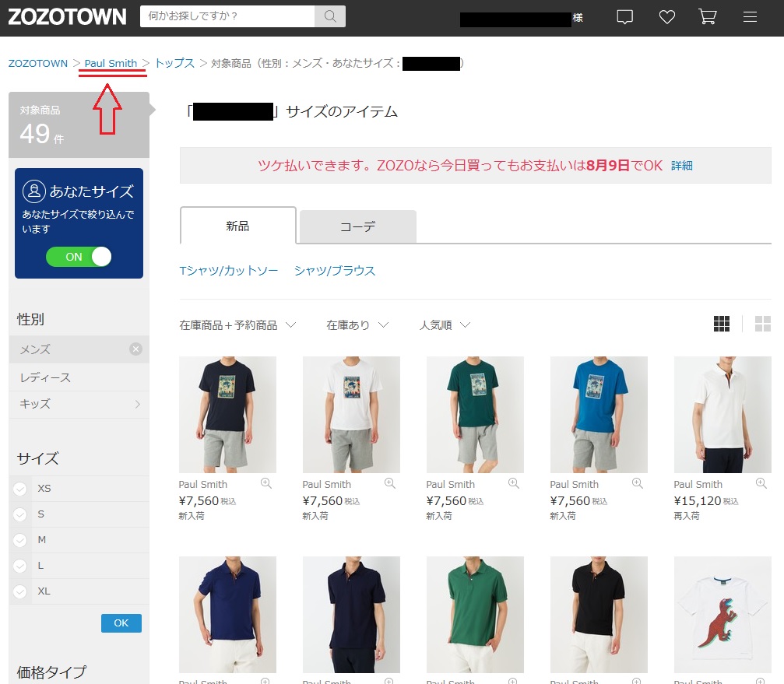Screen dimensions: 784x684
Task: Switch to small grid view icon
Action: pos(721,324)
